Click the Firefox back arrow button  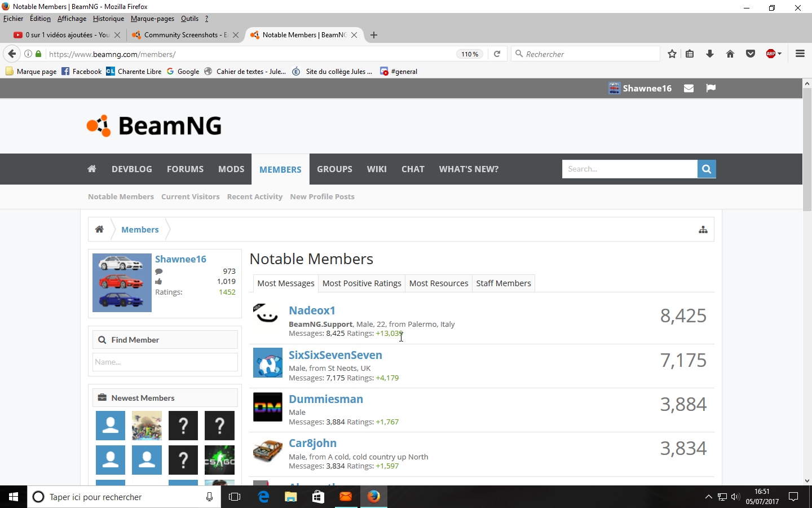pyautogui.click(x=12, y=54)
